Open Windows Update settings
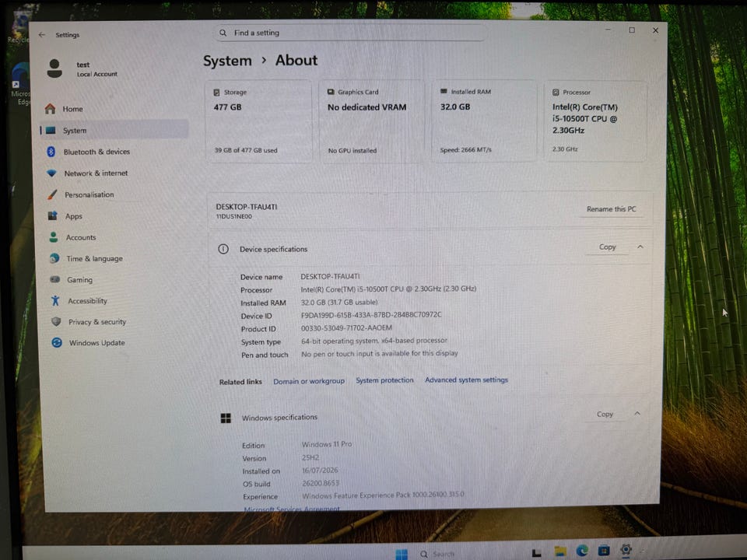747x560 pixels. pos(89,342)
